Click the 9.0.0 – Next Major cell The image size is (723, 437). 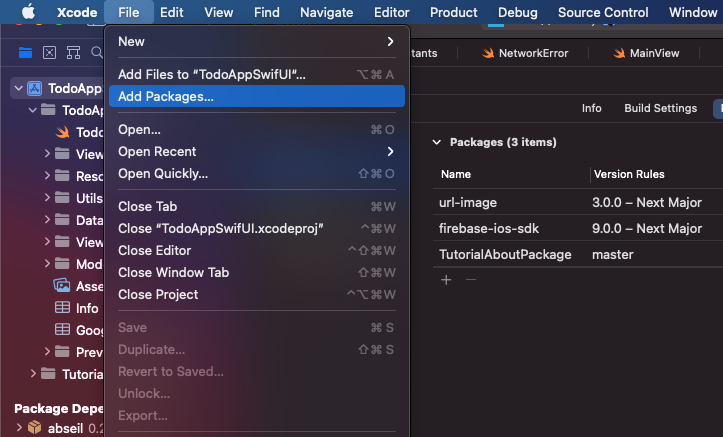tap(647, 228)
